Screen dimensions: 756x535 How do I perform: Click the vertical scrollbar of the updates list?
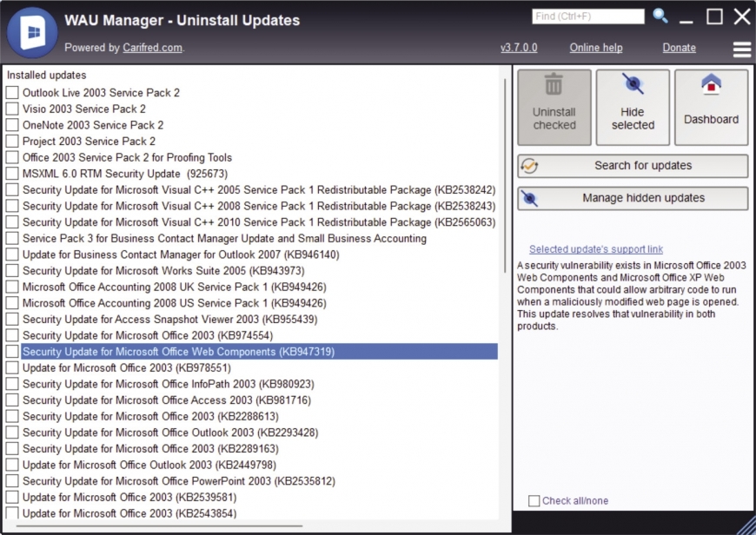coord(505,176)
